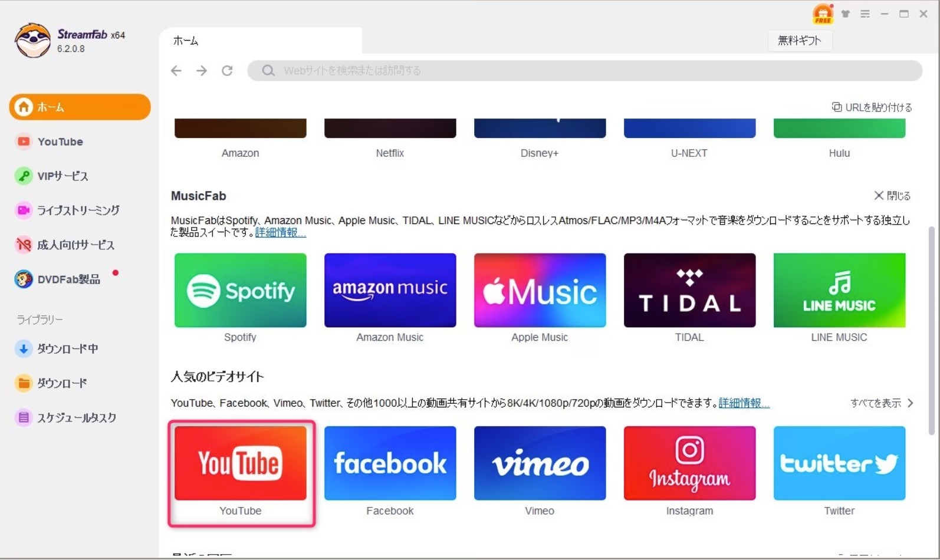940x560 pixels.
Task: Click the vertical scrollbar of home page
Action: point(932,331)
